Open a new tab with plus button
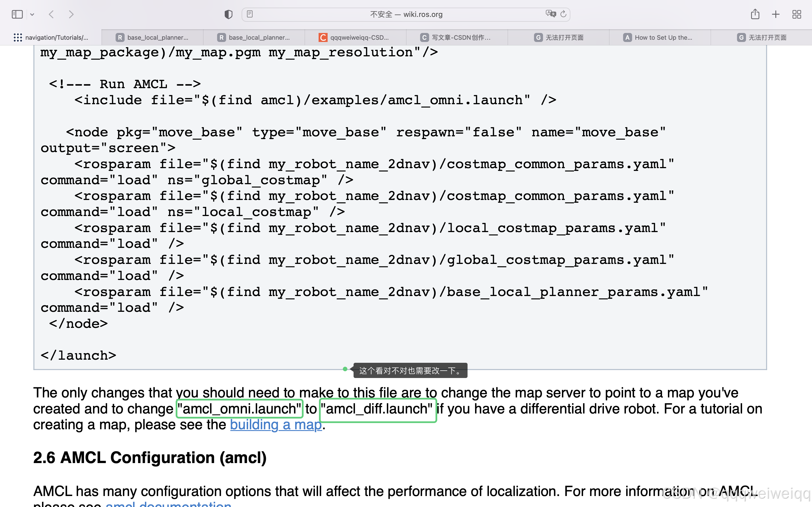This screenshot has width=812, height=507. pyautogui.click(x=775, y=14)
